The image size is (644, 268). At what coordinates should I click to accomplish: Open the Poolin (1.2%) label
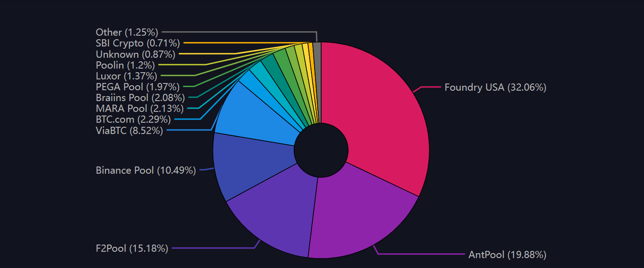coord(125,65)
